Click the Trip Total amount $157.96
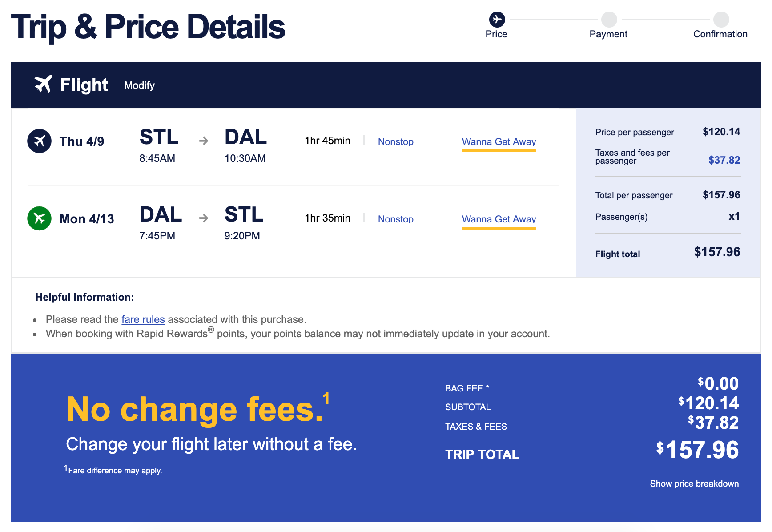This screenshot has height=532, width=772. click(x=697, y=450)
